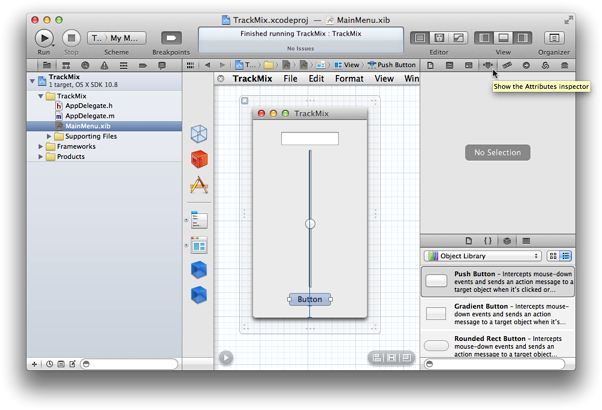This screenshot has height=410, width=602.
Task: Toggle Breakpoints button
Action: (x=171, y=38)
